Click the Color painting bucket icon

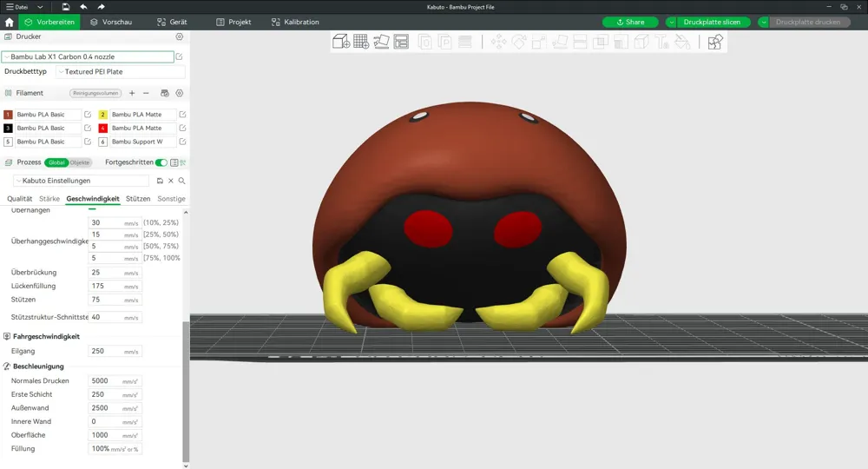(682, 42)
